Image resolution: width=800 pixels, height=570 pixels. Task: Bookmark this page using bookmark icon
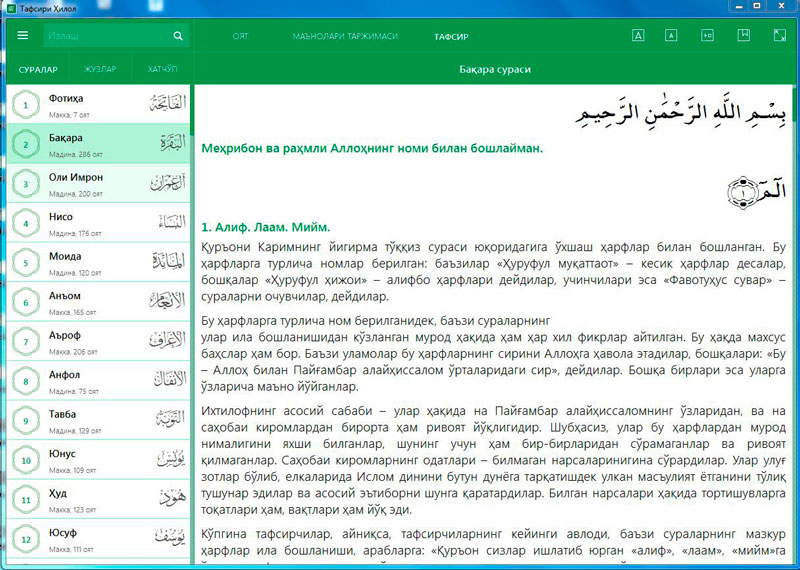coord(743,36)
